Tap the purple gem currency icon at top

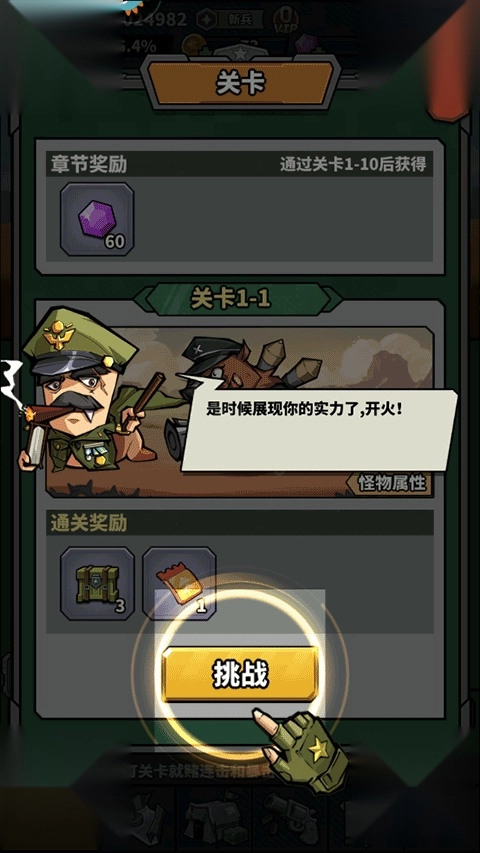306,44
